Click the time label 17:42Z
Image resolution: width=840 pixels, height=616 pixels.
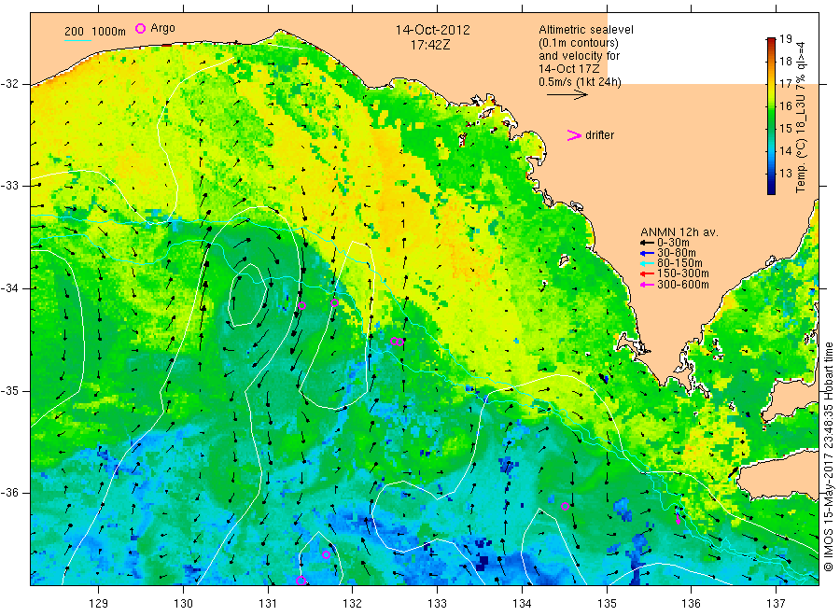point(430,45)
